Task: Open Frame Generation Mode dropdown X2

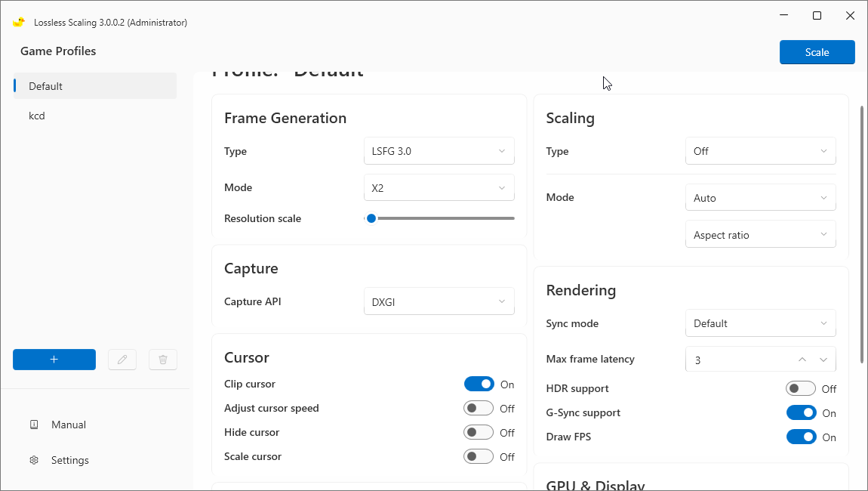Action: [439, 188]
